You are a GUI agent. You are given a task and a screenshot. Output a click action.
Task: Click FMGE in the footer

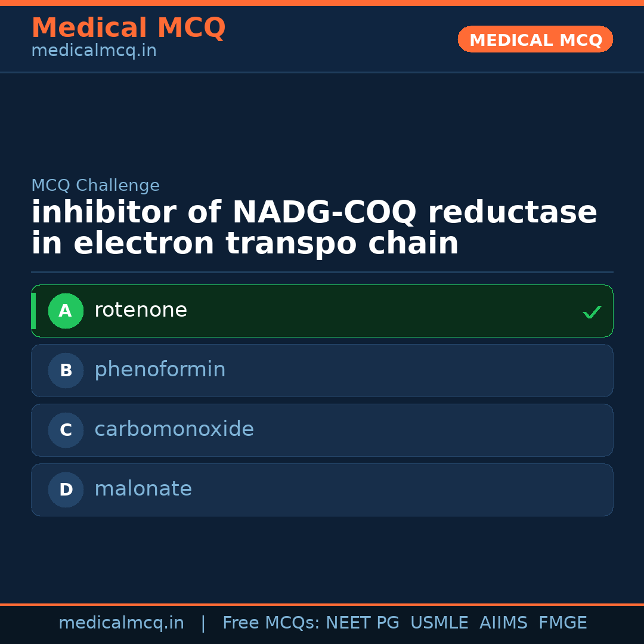(562, 623)
